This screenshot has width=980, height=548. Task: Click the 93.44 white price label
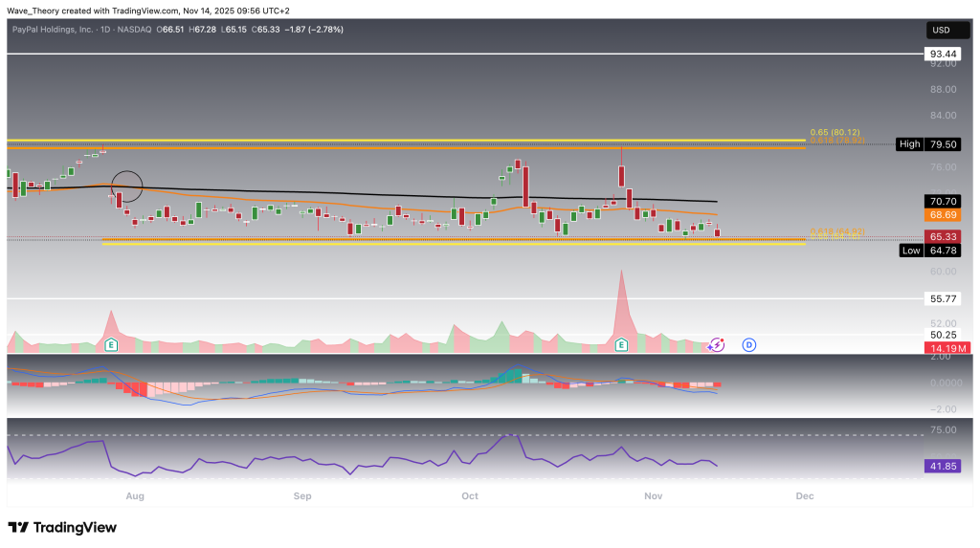pyautogui.click(x=942, y=55)
